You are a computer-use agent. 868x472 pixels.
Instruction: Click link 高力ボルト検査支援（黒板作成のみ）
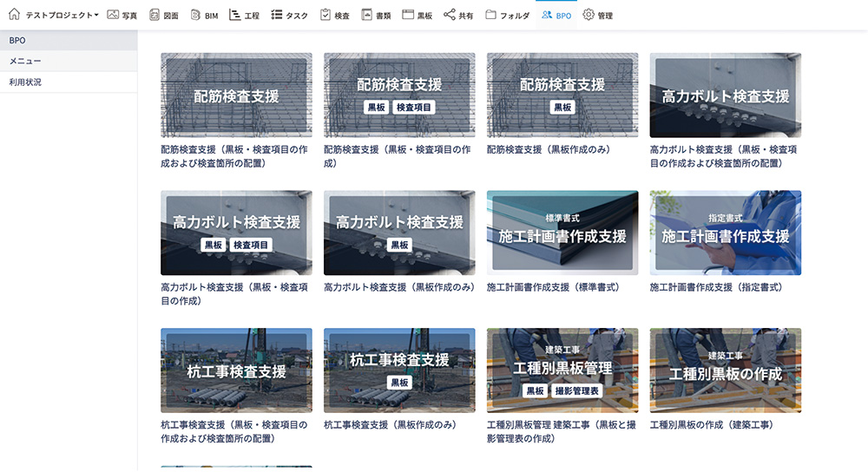click(x=399, y=287)
